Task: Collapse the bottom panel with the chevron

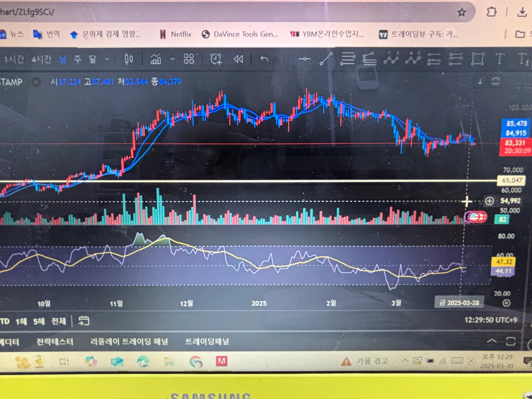Action: click(x=492, y=341)
